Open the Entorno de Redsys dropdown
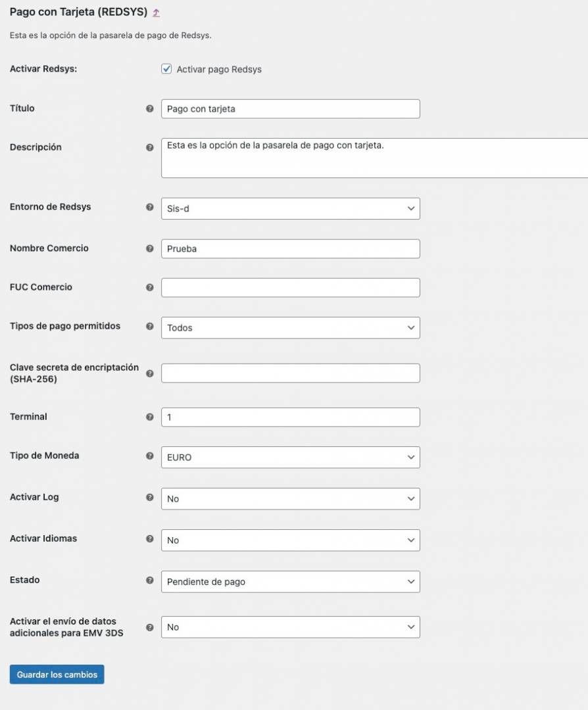Screen dimensions: 588x710 290,209
